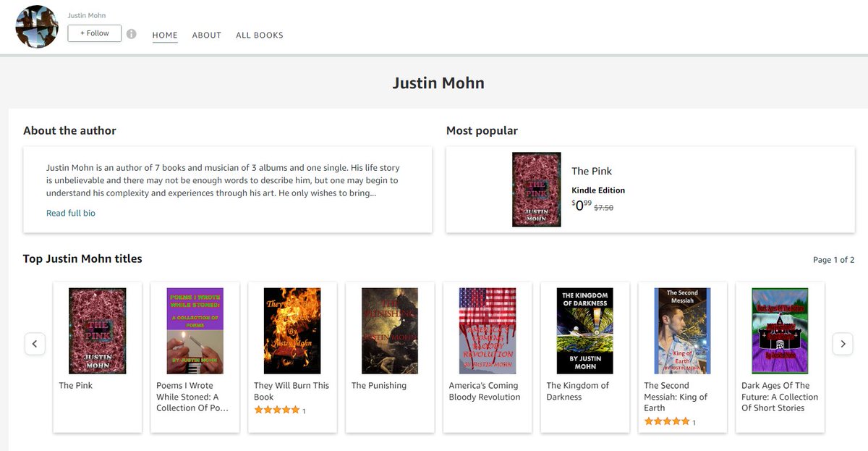Open The Kingdom of Darkness cover
868x451 pixels.
click(x=584, y=331)
